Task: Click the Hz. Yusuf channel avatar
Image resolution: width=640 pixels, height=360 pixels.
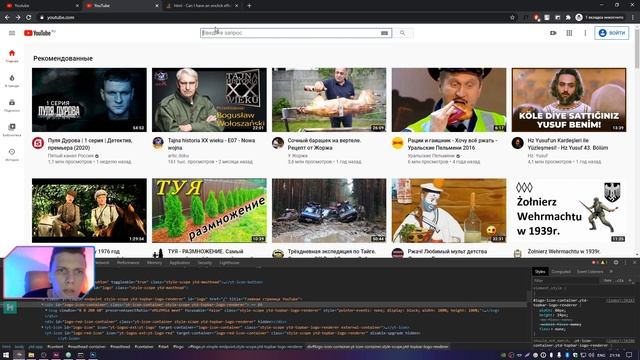Action: pos(518,143)
